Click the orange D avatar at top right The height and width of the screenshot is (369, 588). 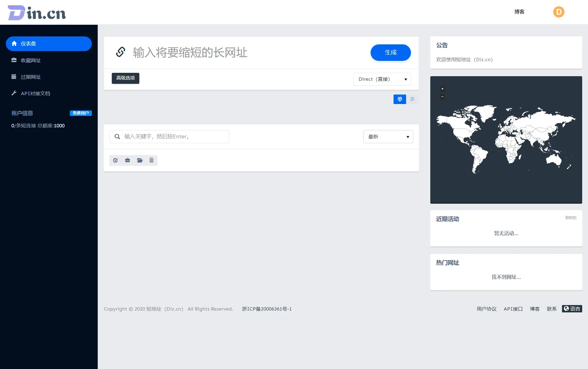[x=559, y=12]
